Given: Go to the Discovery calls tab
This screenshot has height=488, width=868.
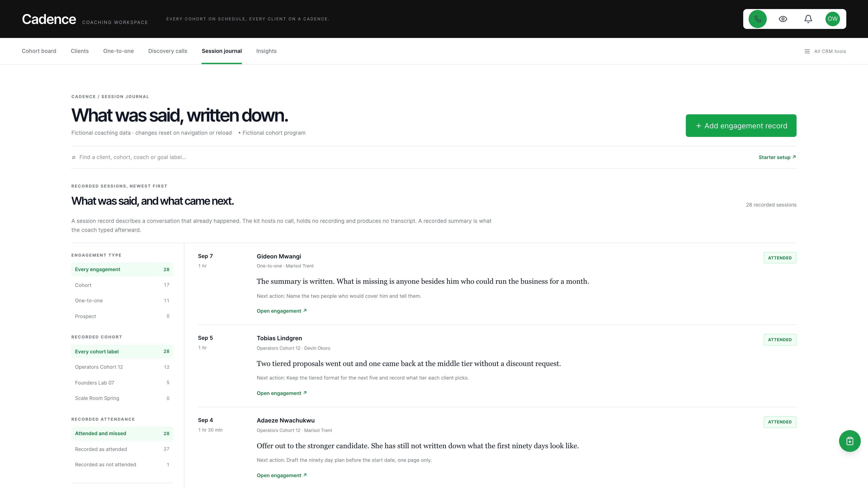Looking at the screenshot, I should click(167, 51).
